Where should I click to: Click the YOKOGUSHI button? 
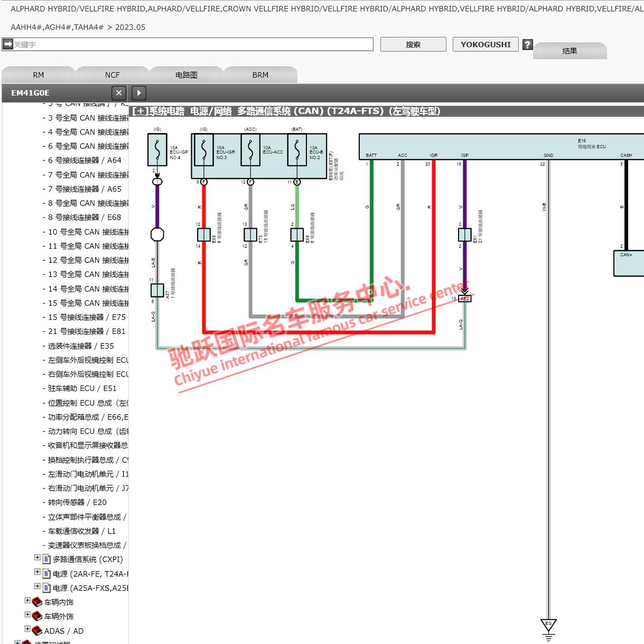[486, 44]
